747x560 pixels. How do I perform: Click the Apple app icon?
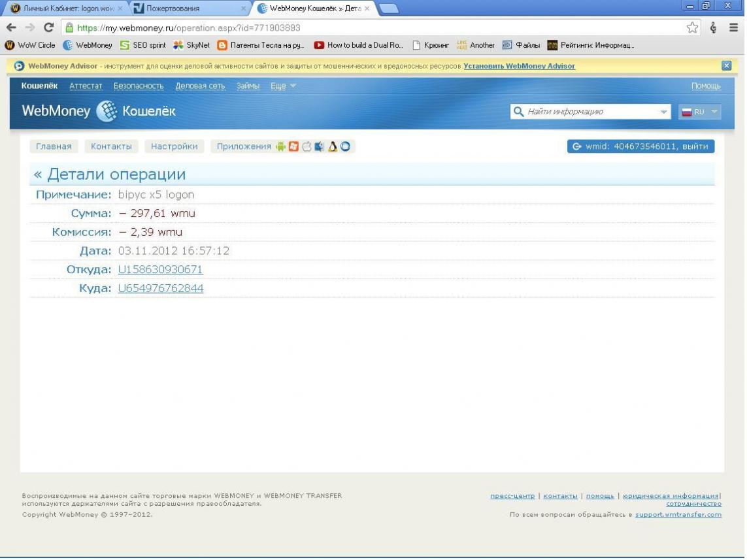(307, 146)
